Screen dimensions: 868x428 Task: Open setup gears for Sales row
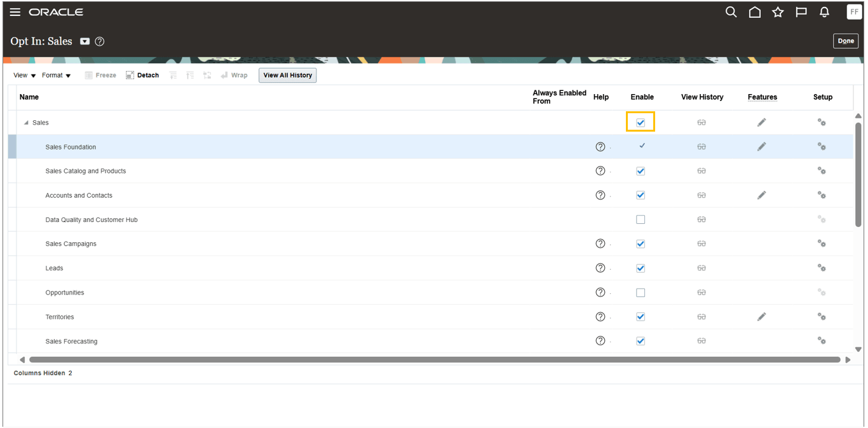coord(822,122)
